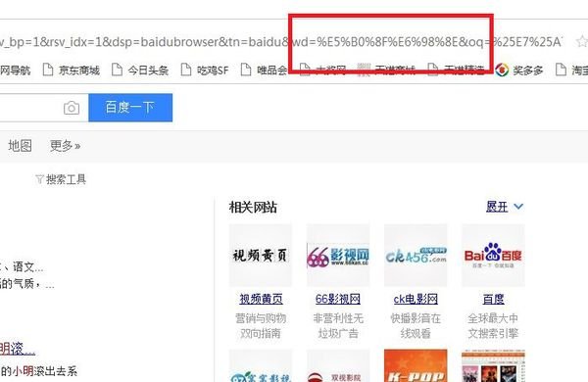Open 搜索工具 filter options
This screenshot has width=588, height=382.
pyautogui.click(x=61, y=179)
